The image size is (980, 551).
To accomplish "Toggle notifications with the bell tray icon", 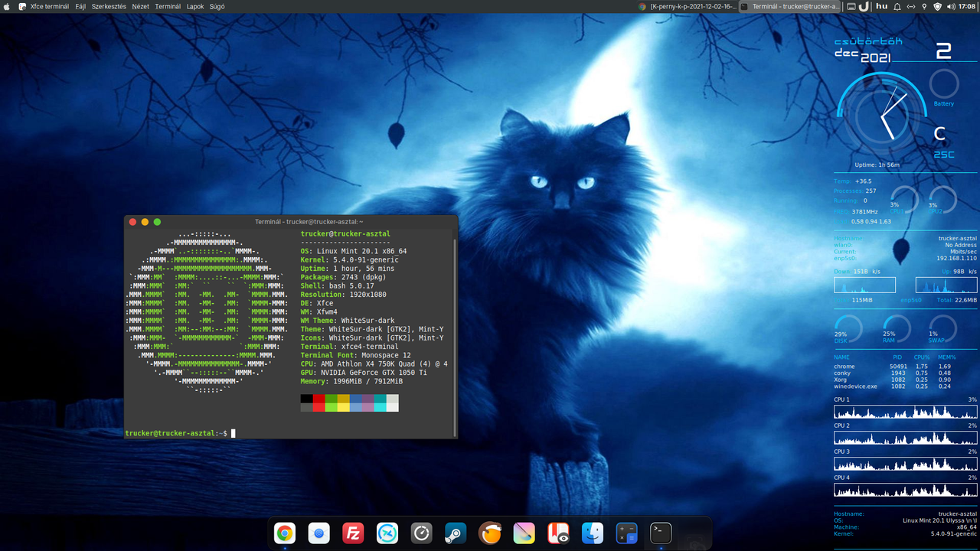I will 897,6.
